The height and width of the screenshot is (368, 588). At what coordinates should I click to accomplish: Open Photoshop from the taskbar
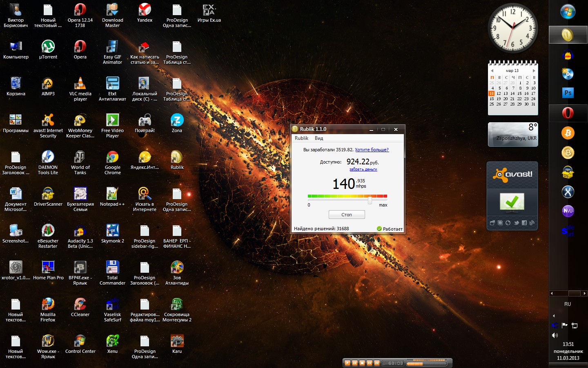(568, 93)
